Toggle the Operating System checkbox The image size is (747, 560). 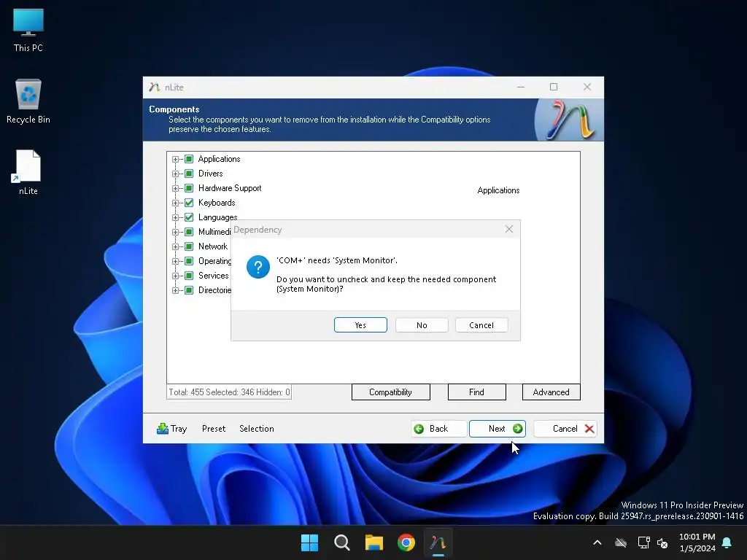[x=189, y=261]
